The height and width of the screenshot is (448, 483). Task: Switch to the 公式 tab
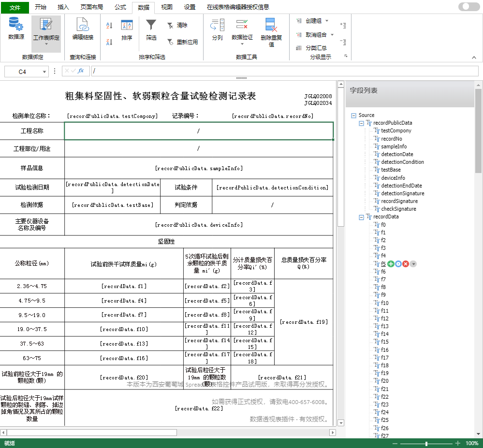120,7
